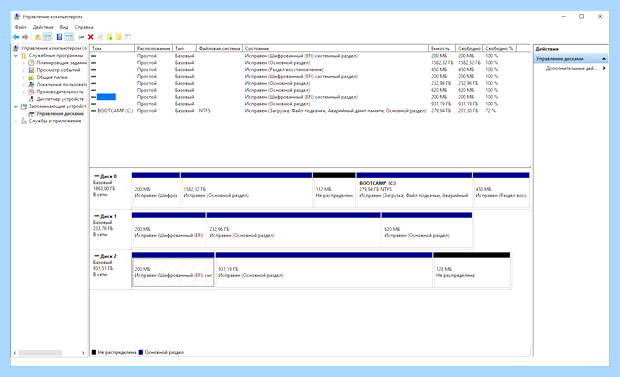Toggle the show/hide console tree icon
This screenshot has width=620, height=377.
pyautogui.click(x=47, y=37)
